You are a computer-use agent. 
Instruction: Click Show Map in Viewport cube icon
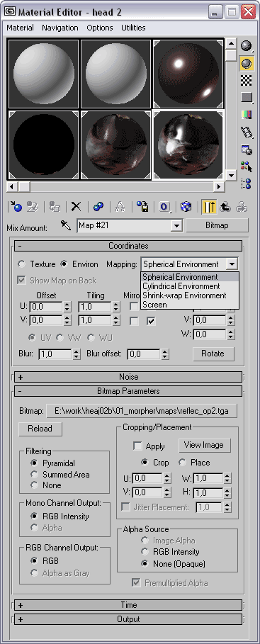[186, 207]
